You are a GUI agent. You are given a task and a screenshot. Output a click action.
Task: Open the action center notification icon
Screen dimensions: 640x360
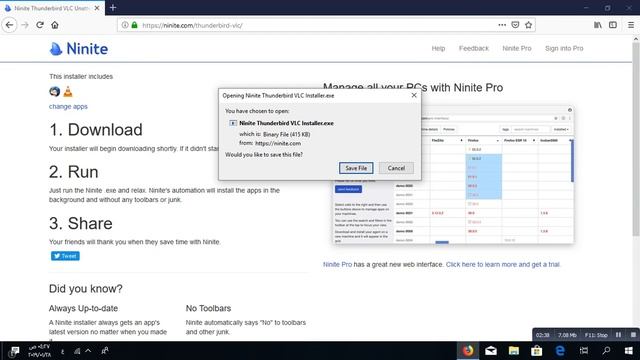pyautogui.click(x=15, y=351)
